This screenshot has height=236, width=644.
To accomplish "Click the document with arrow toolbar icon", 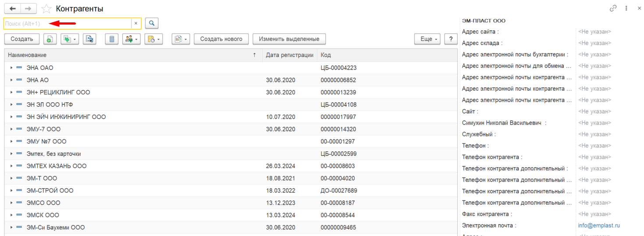I will [x=89, y=39].
